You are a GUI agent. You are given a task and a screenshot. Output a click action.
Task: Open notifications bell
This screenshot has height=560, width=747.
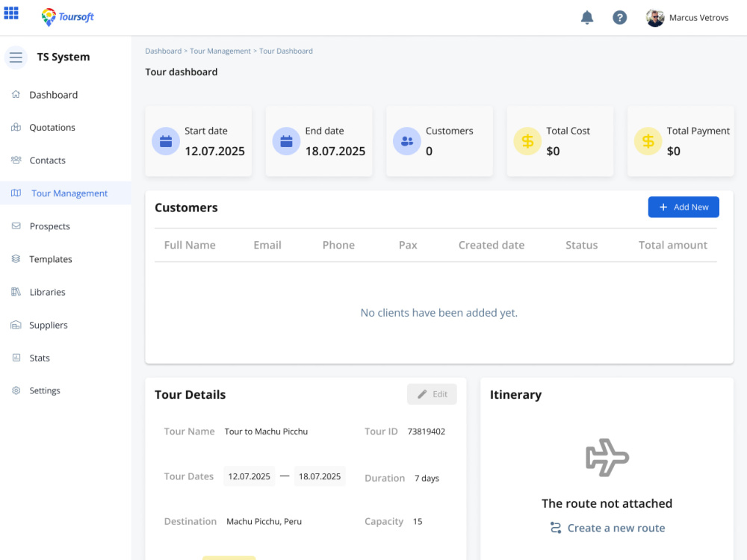[587, 18]
